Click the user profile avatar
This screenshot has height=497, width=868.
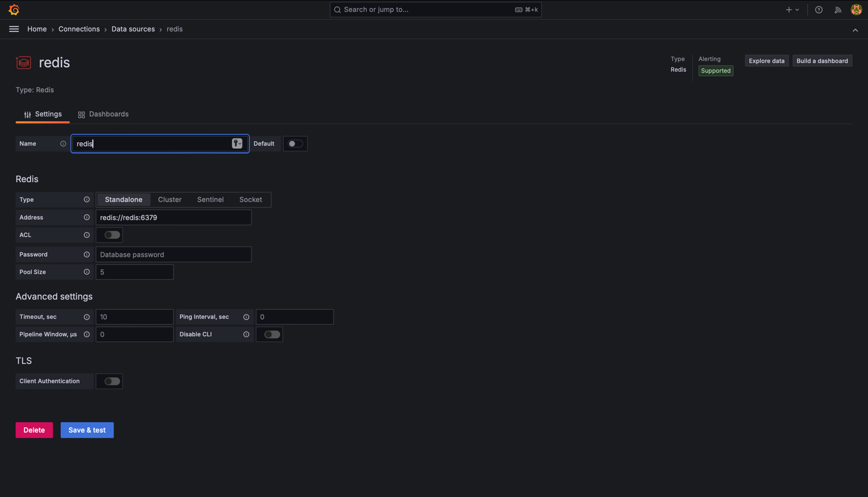point(856,10)
